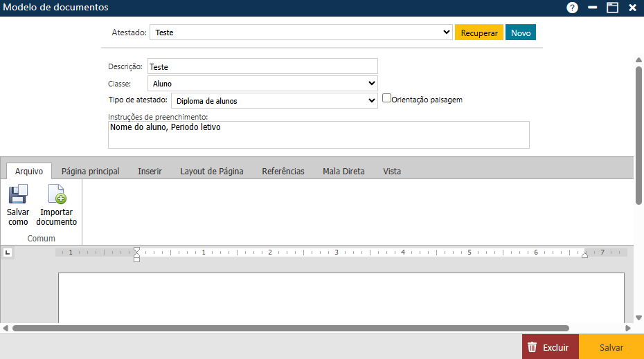Open the help question mark icon
Image resolution: width=644 pixels, height=359 pixels.
(572, 8)
